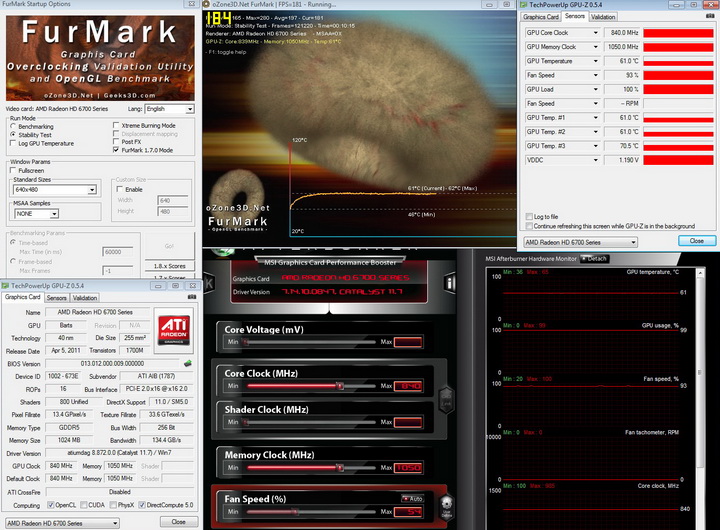This screenshot has height=530, width=720.
Task: Select the Graphics Card tab in the lower GPU-Z window
Action: (22, 297)
